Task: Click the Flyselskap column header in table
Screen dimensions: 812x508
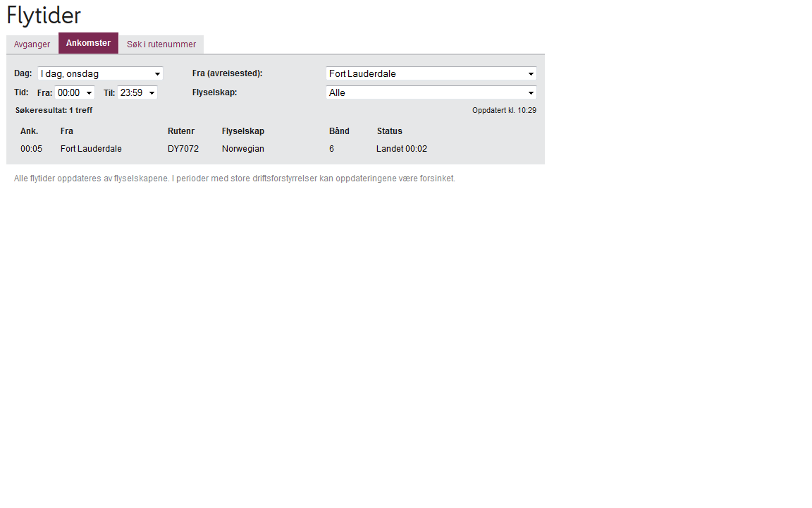Action: [x=243, y=131]
